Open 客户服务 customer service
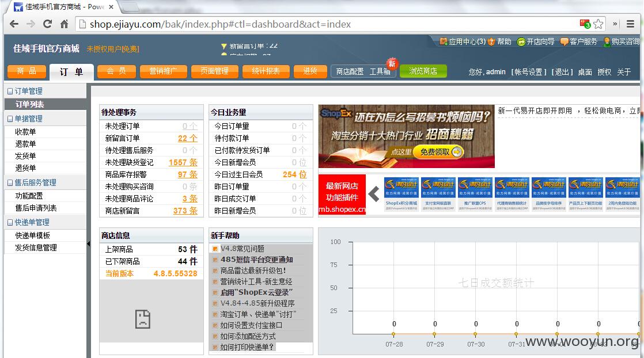This screenshot has width=644, height=358. pos(579,41)
